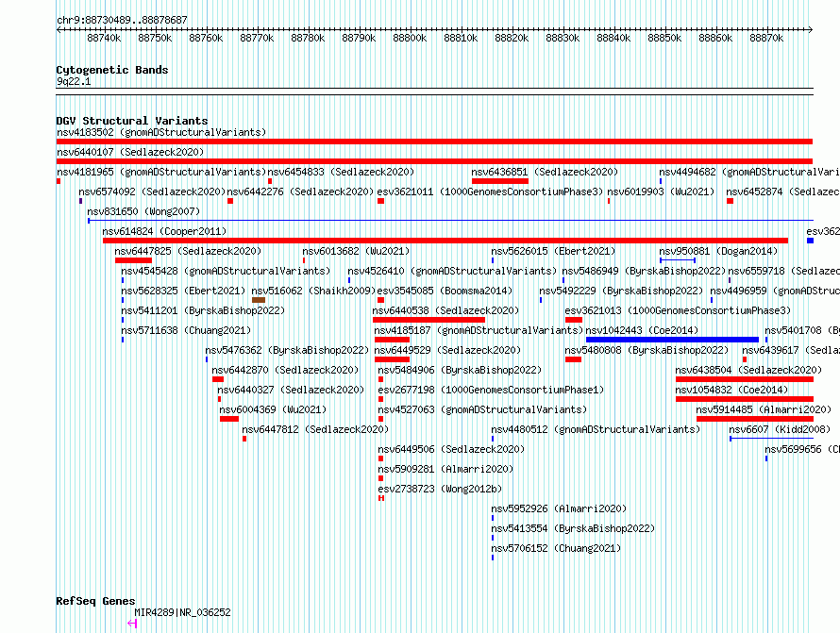Click nsv5952926 (Almarri2020) label
840x633 pixels.
pyautogui.click(x=559, y=508)
